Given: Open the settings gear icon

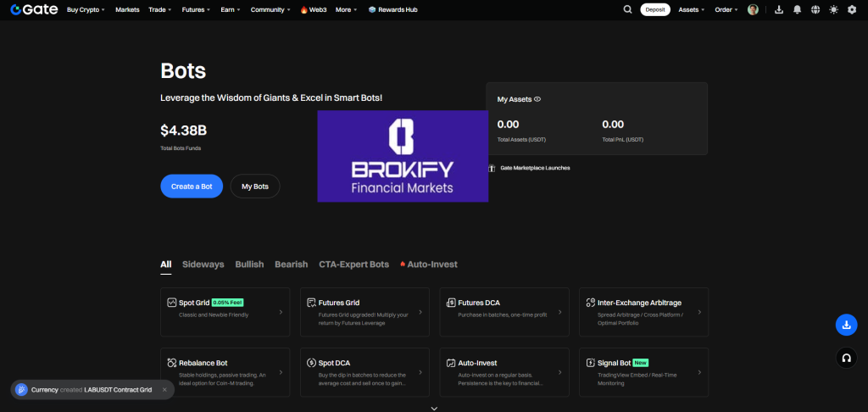Looking at the screenshot, I should pos(852,9).
